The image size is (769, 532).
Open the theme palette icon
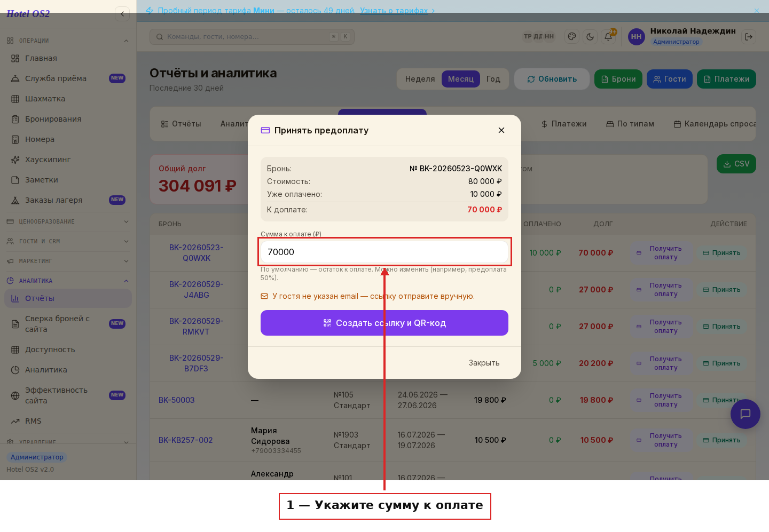(x=572, y=36)
